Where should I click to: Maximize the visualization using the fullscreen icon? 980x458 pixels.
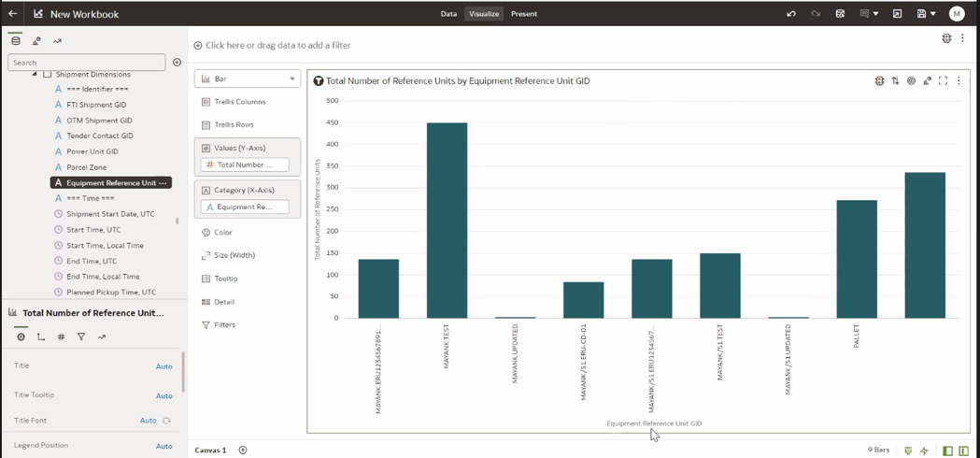pos(943,81)
